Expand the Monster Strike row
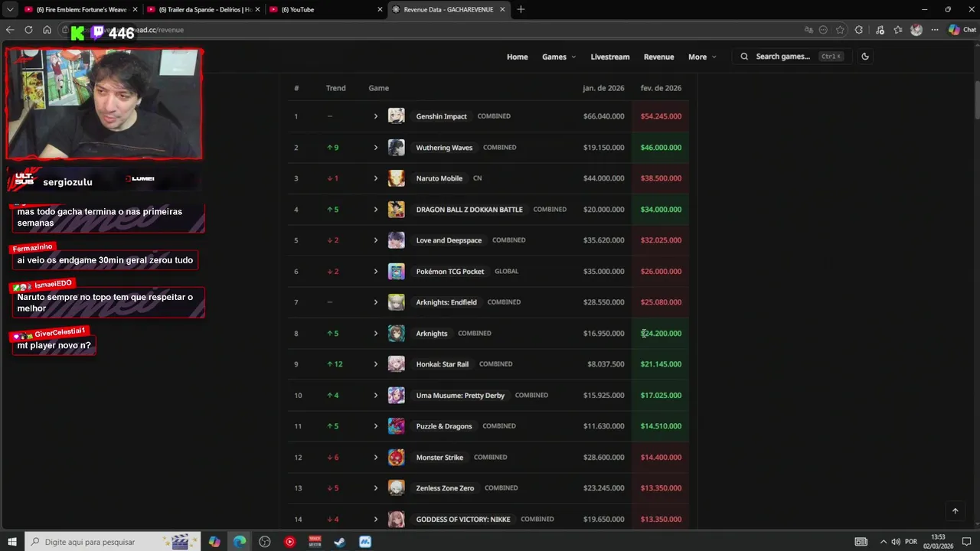The height and width of the screenshot is (551, 980). [x=375, y=458]
